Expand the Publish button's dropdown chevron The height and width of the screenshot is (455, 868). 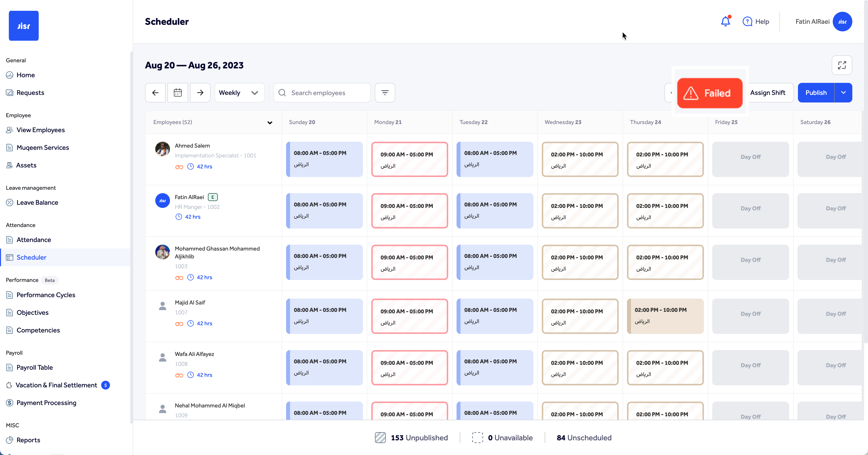click(x=844, y=92)
